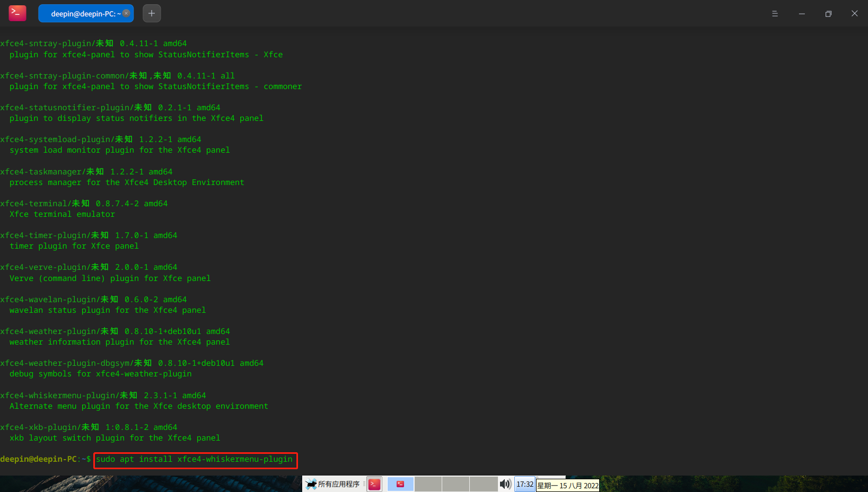Click the xfce4-timer-plugin 1.7.0-1 line

[89, 235]
